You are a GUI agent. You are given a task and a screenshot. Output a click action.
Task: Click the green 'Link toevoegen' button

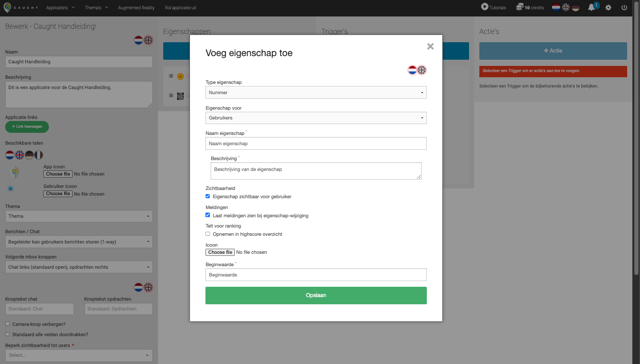27,126
